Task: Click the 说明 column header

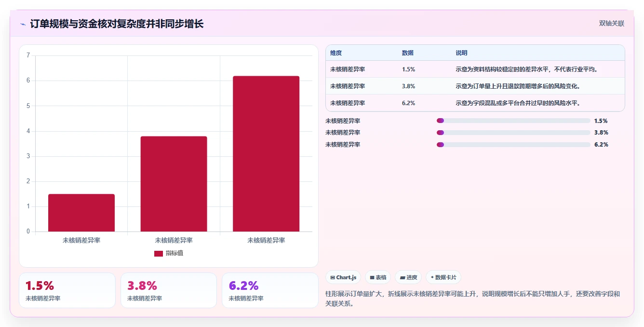Action: click(x=462, y=53)
